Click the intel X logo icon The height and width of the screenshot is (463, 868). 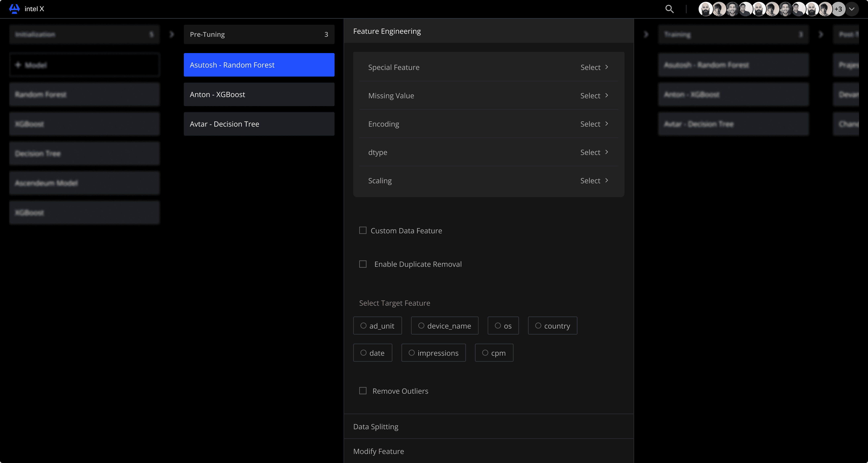tap(14, 9)
